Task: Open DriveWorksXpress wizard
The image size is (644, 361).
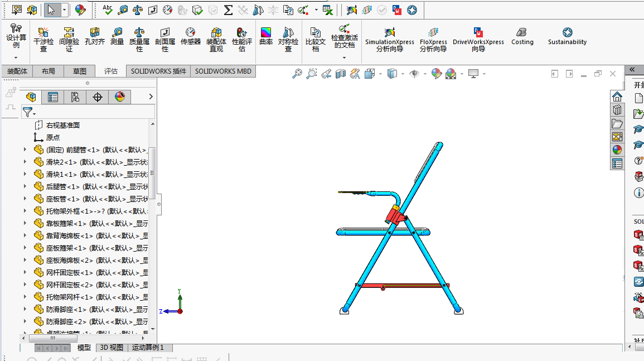Action: coord(478,40)
